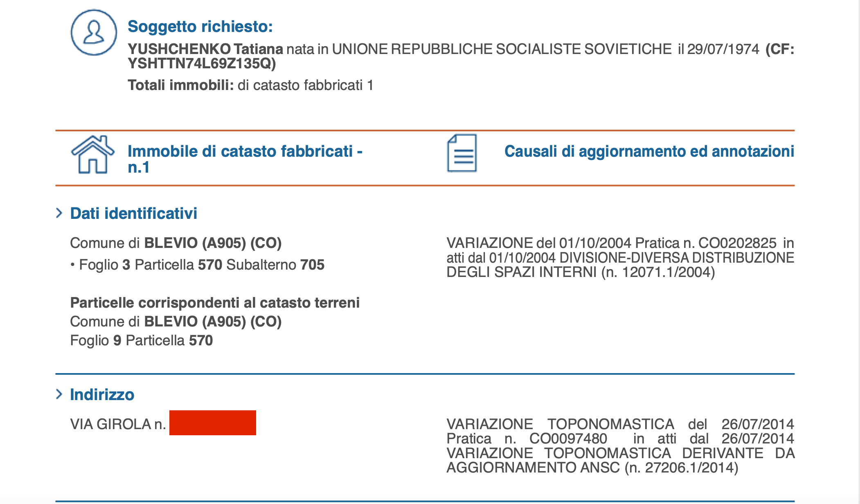The height and width of the screenshot is (504, 860).
Task: Click the VARIAZIONE del 01/10/2004 annotation
Action: (x=620, y=258)
